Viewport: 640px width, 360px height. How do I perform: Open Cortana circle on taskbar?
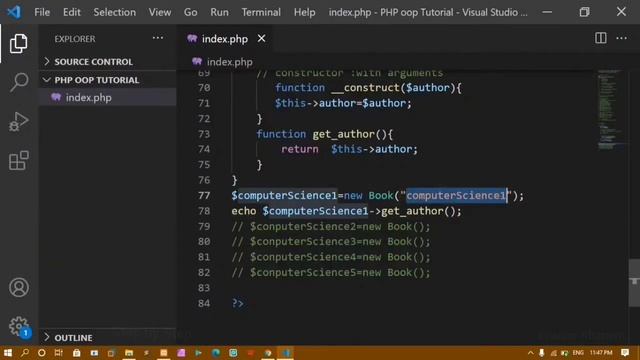[x=42, y=353]
